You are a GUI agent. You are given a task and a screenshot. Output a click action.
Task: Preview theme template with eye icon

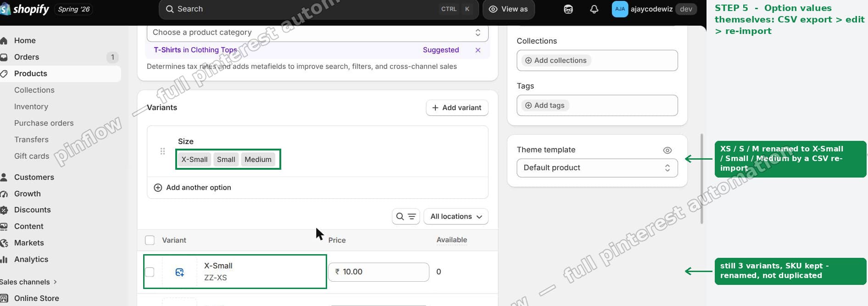coord(668,150)
